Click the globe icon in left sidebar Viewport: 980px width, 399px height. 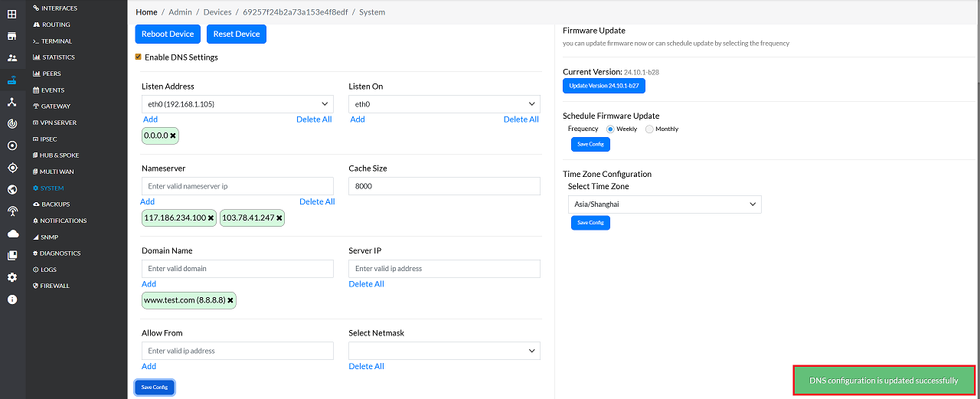11,190
